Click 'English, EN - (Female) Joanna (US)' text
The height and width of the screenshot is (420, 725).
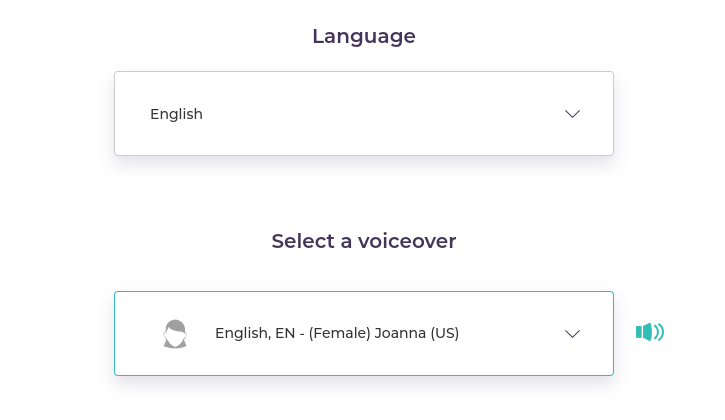click(x=337, y=333)
